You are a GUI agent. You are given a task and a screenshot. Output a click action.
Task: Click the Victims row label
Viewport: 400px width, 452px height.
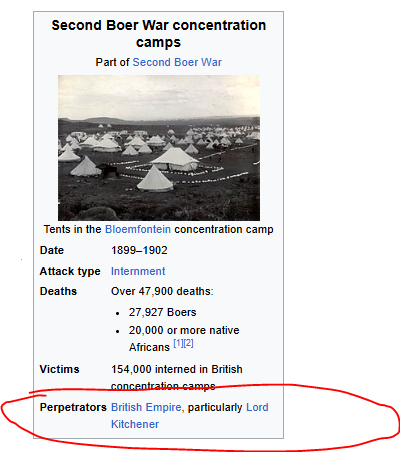[x=59, y=369]
